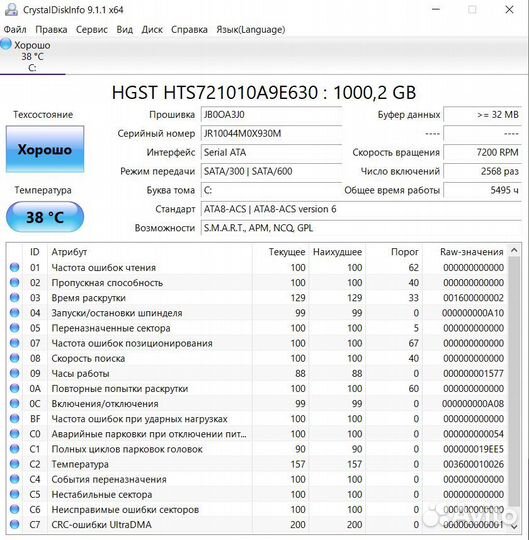The width and height of the screenshot is (529, 540).
Task: Click the status orb for Переназначенные сектора
Action: pyautogui.click(x=14, y=328)
